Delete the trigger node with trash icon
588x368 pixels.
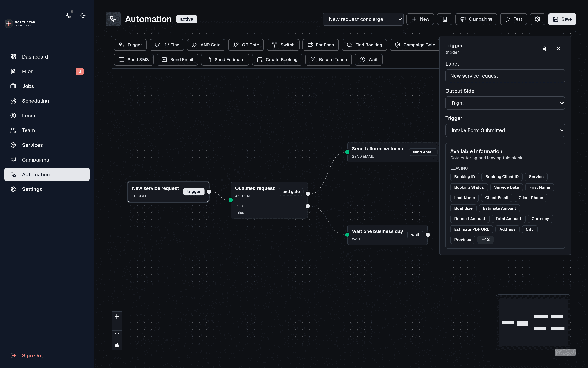(x=544, y=49)
